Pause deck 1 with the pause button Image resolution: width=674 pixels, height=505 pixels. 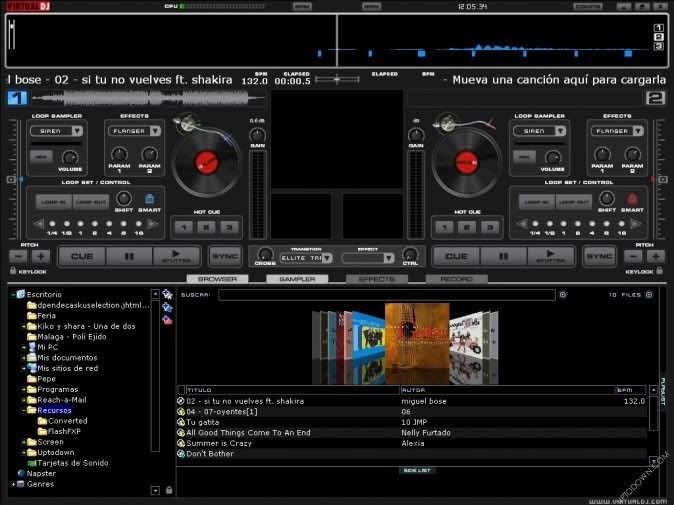pyautogui.click(x=129, y=257)
